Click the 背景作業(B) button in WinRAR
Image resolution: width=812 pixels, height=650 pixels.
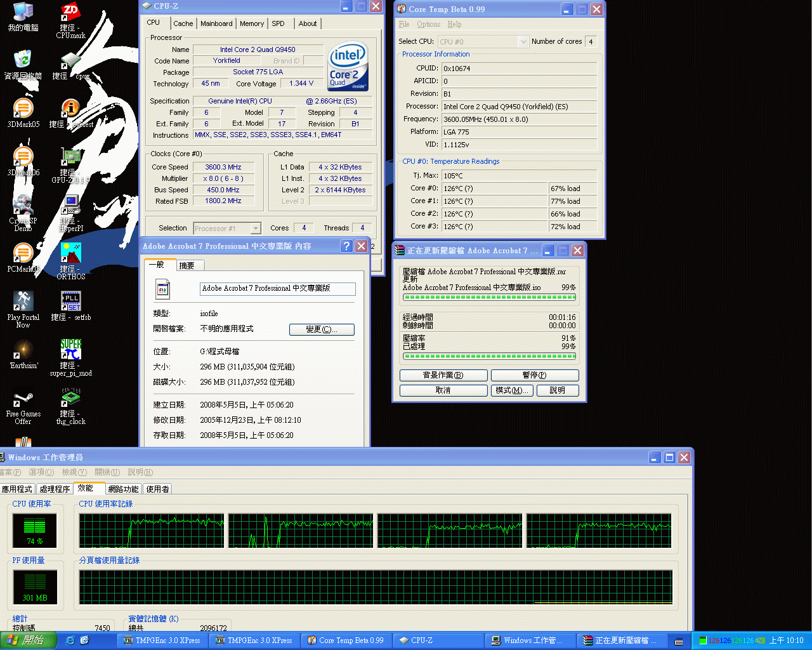pyautogui.click(x=443, y=375)
